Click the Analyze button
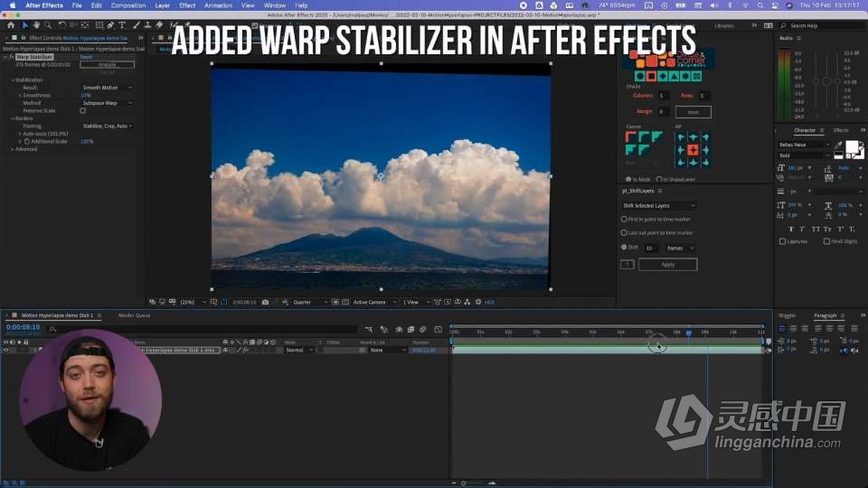 point(107,65)
